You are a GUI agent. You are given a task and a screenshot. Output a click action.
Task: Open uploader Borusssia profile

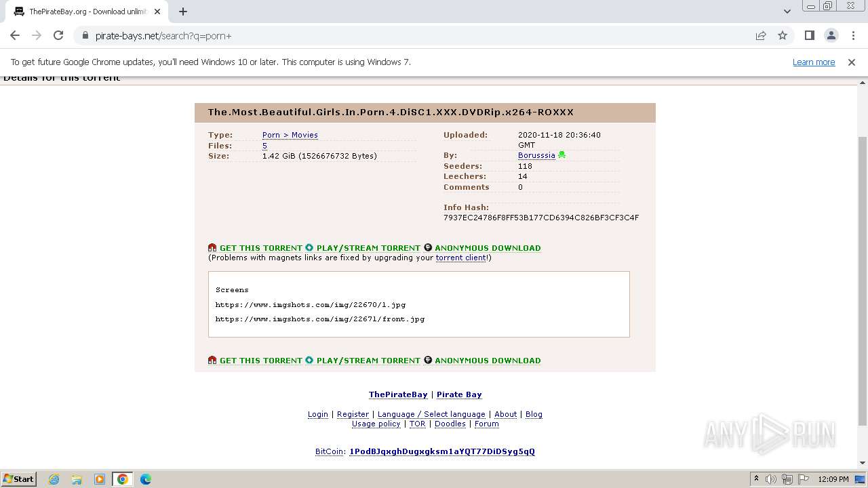pyautogui.click(x=536, y=155)
